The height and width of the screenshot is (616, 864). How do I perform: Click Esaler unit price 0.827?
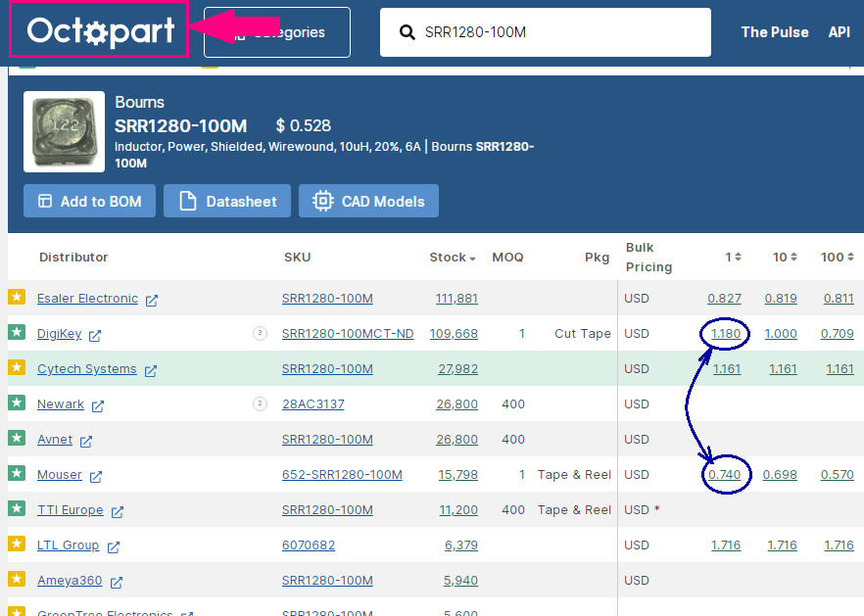pos(724,298)
